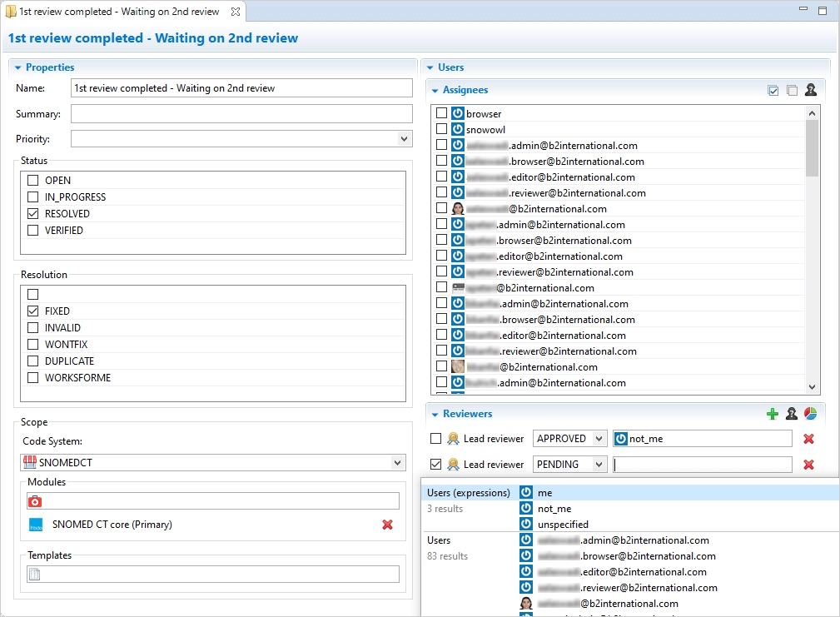Click the pie chart icon in Reviewers header

click(x=810, y=414)
